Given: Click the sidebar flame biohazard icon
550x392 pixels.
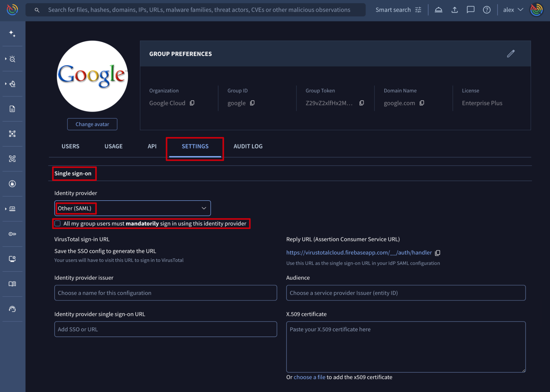Looking at the screenshot, I should [12, 84].
